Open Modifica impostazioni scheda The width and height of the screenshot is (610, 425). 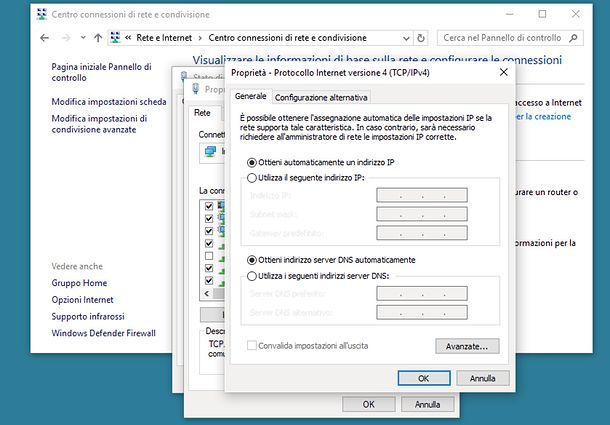[x=109, y=102]
